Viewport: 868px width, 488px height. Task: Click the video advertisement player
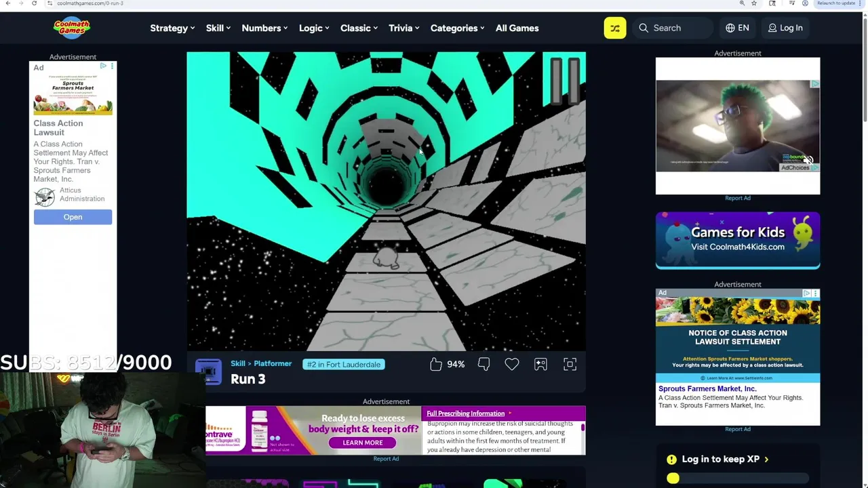[x=738, y=126]
